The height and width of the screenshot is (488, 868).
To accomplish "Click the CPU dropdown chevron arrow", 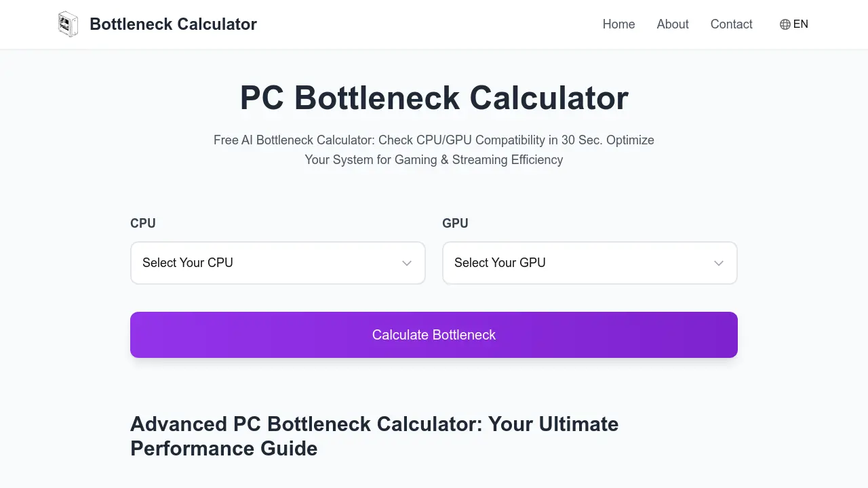I will point(406,263).
